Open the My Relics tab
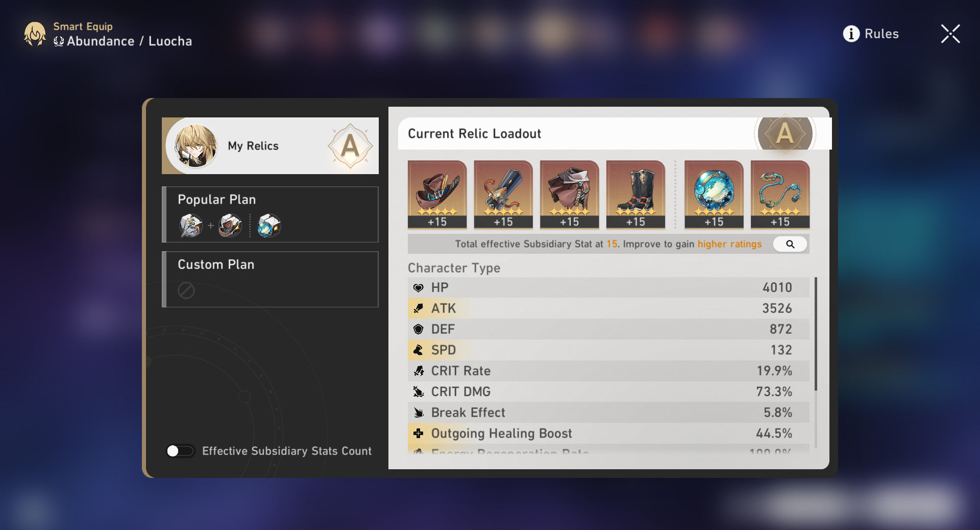980x530 pixels. 271,146
